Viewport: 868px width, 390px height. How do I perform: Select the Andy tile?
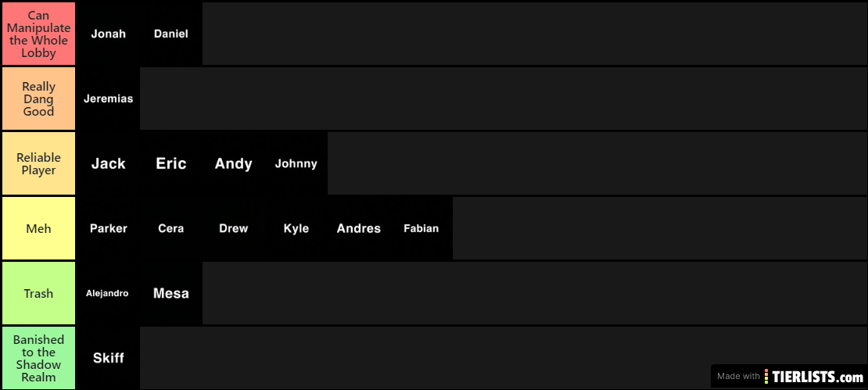click(x=234, y=163)
